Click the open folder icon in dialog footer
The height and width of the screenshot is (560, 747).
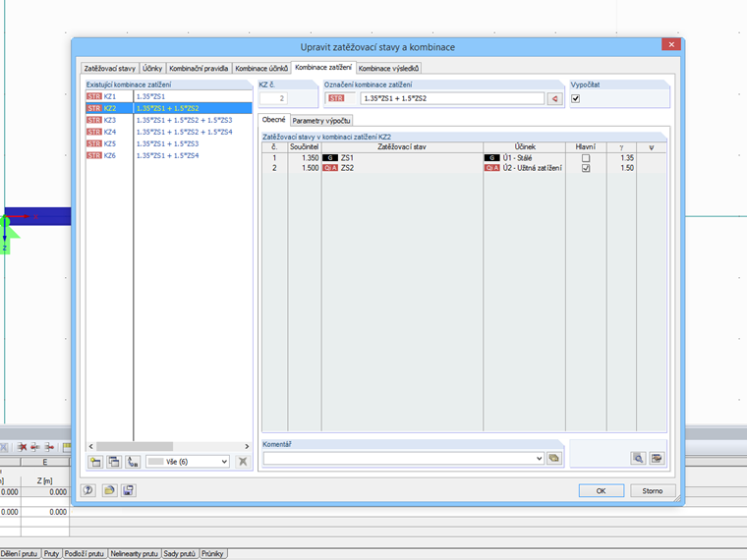(x=109, y=490)
